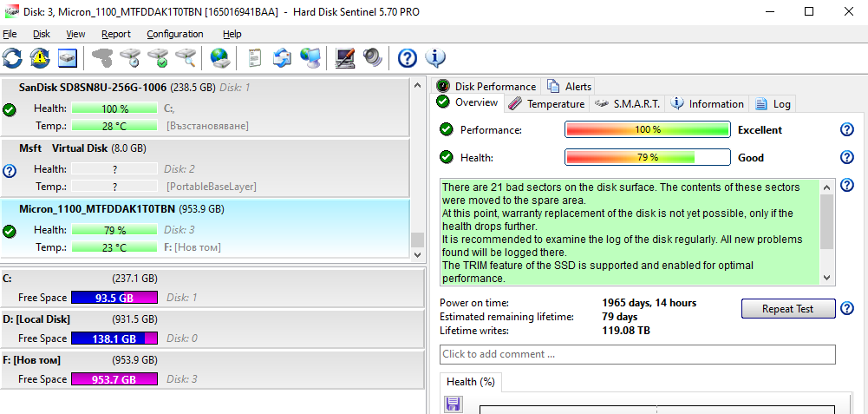Image resolution: width=868 pixels, height=414 pixels.
Task: Switch to the S.M.A.R.T. tab
Action: coord(628,104)
